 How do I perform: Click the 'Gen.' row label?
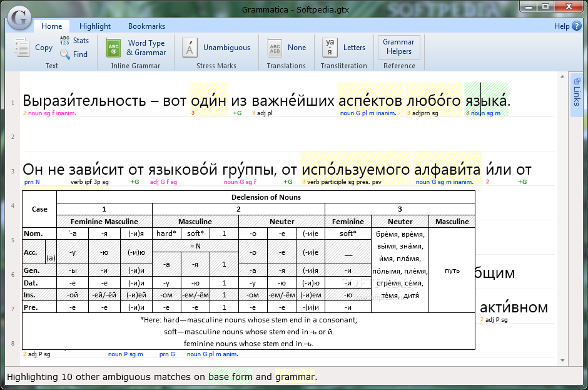tap(31, 270)
